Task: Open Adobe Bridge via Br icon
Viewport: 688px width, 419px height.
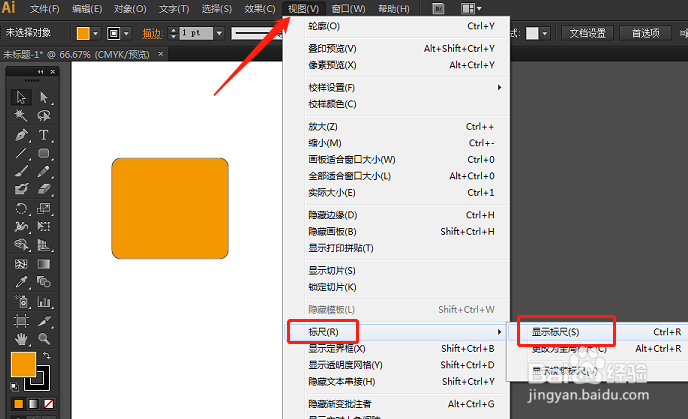Action: coord(438,8)
